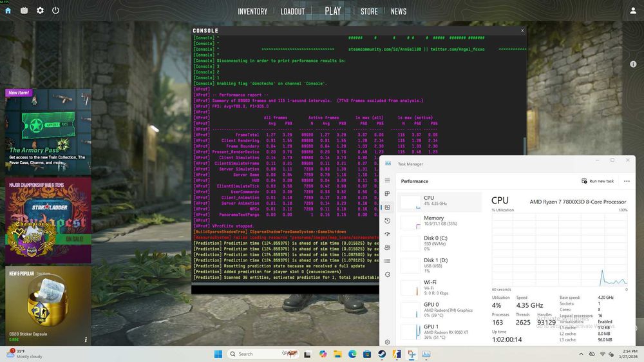
Task: Show hidden system tray icons
Action: tap(581, 354)
